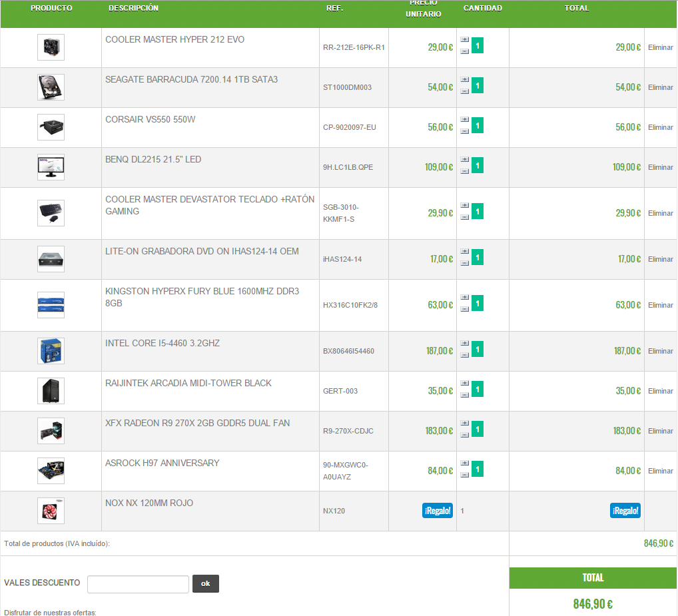Increase quantity of Devastator keyboard and mouse
678x616 pixels.
pos(464,205)
